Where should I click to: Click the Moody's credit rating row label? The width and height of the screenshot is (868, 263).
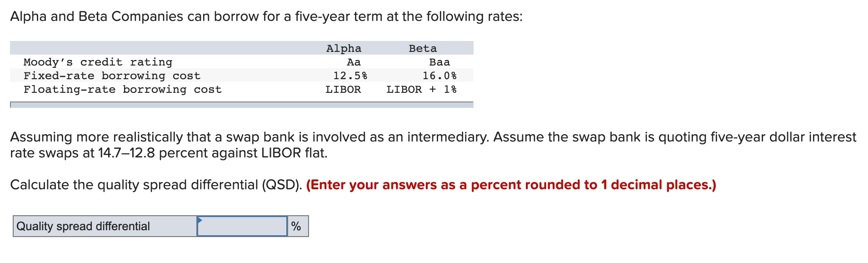click(x=98, y=61)
